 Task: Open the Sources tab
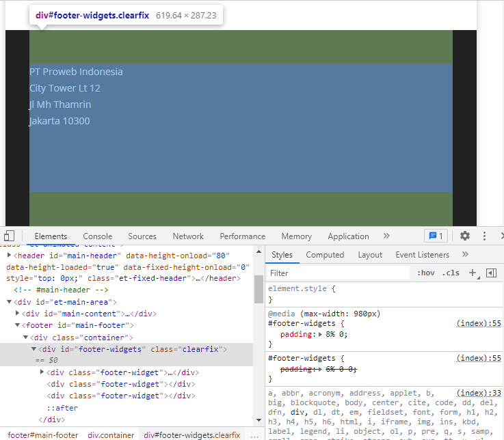142,236
